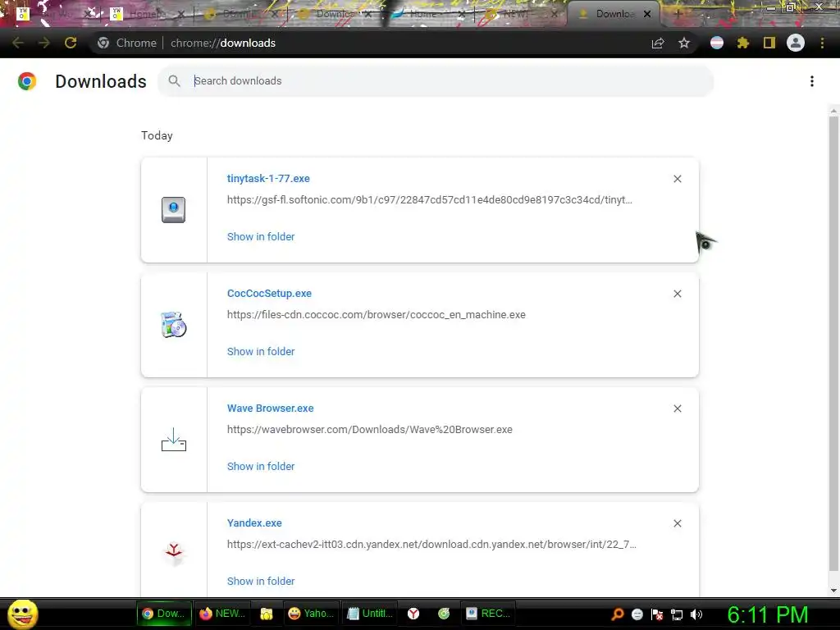Open the green circular taskbar icon
This screenshot has height=630, width=840.
[x=444, y=614]
